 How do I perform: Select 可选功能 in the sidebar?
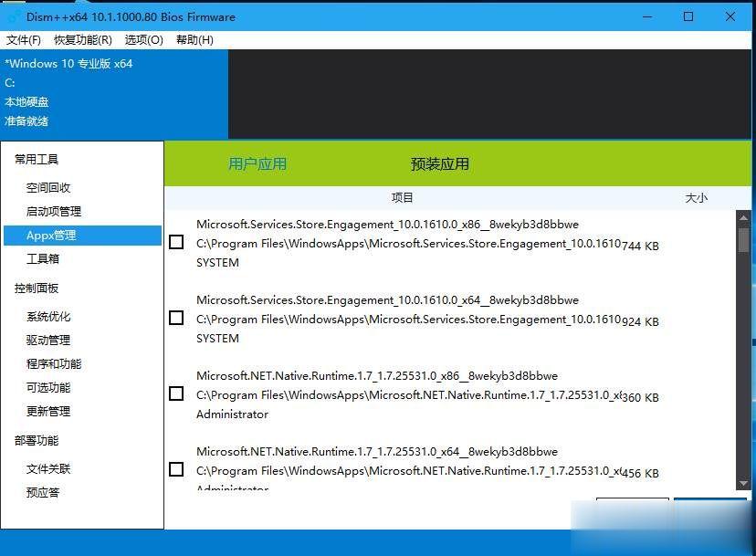coord(48,387)
